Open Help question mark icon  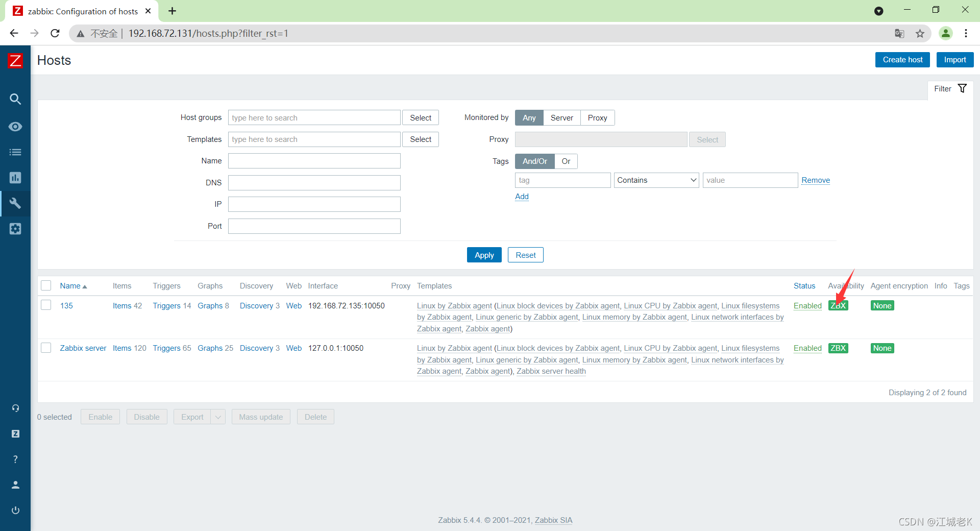(15, 459)
